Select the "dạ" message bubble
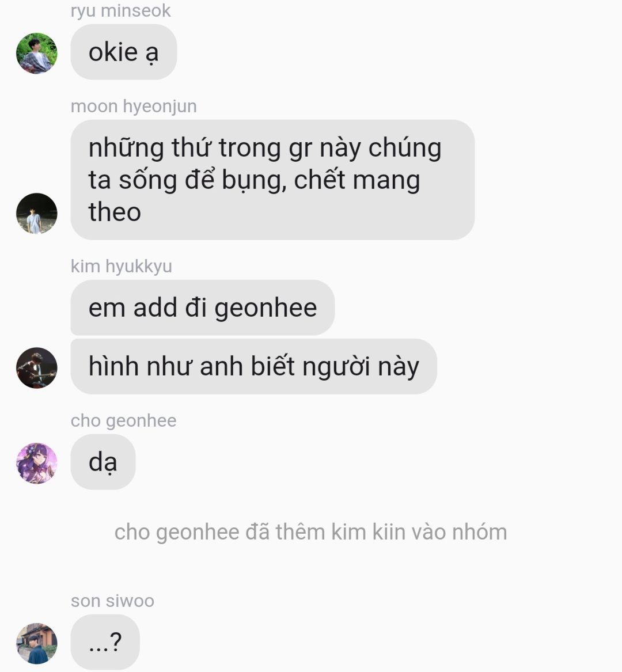This screenshot has width=622, height=672. coord(103,462)
